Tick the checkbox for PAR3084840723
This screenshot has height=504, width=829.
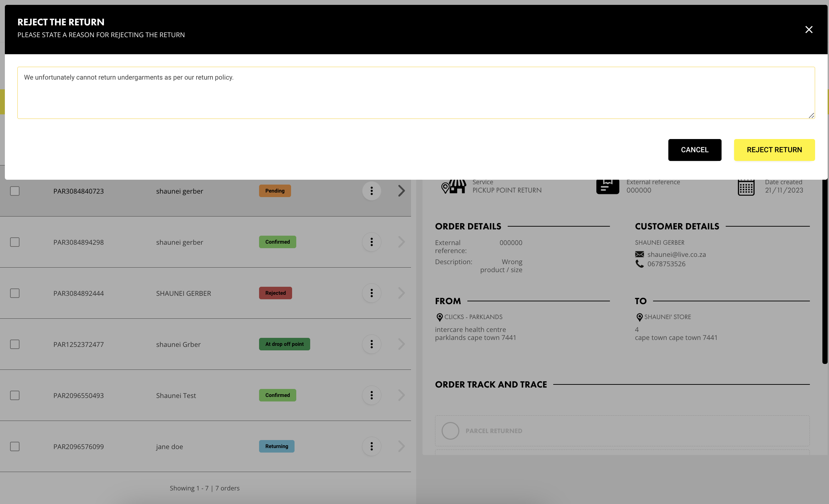coord(15,191)
